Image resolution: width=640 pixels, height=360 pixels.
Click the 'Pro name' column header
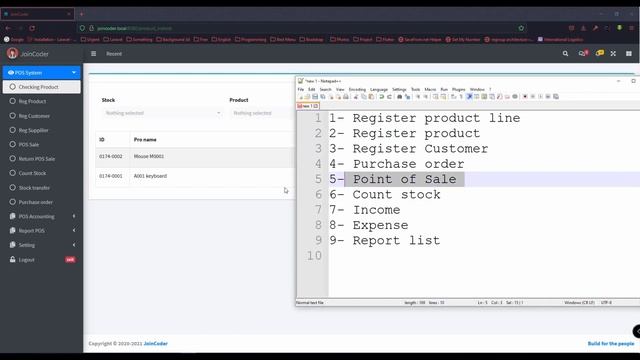point(145,140)
